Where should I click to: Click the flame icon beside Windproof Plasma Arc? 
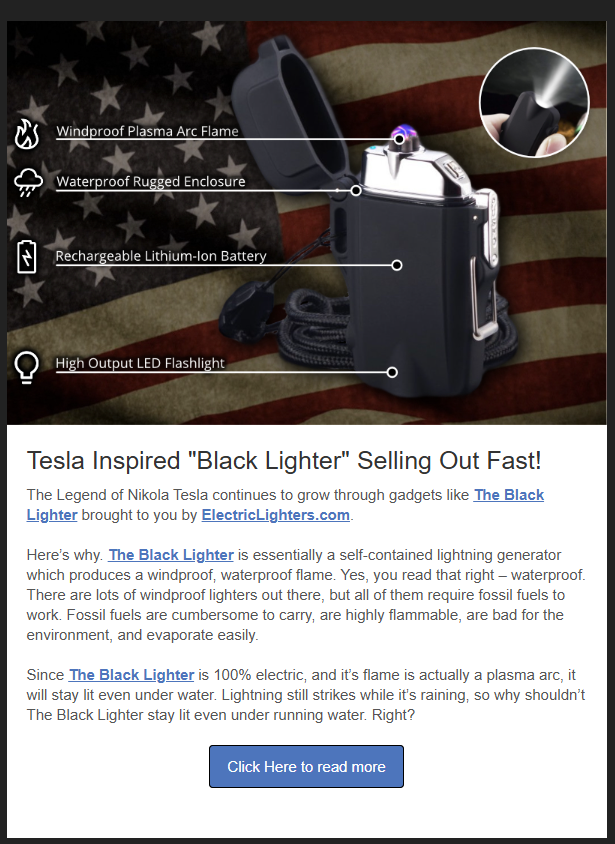27,133
